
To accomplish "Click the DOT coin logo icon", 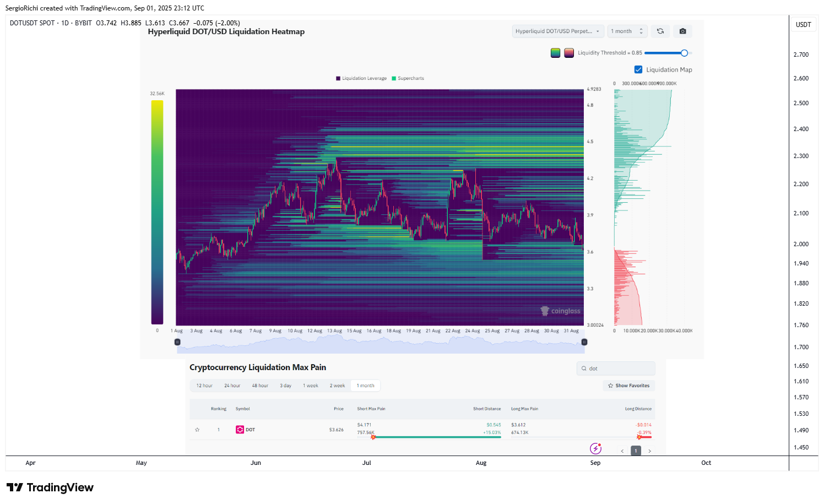I will click(x=240, y=430).
